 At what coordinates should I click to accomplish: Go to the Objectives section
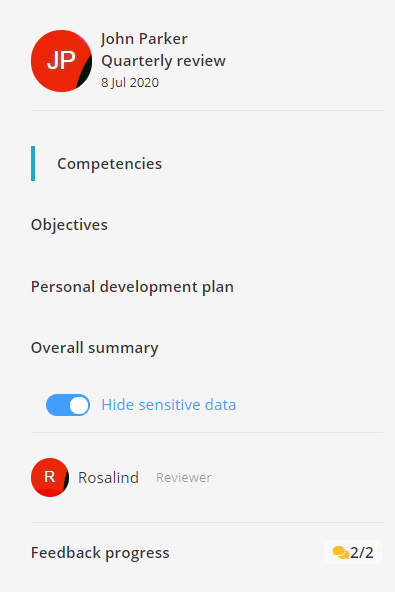point(69,225)
